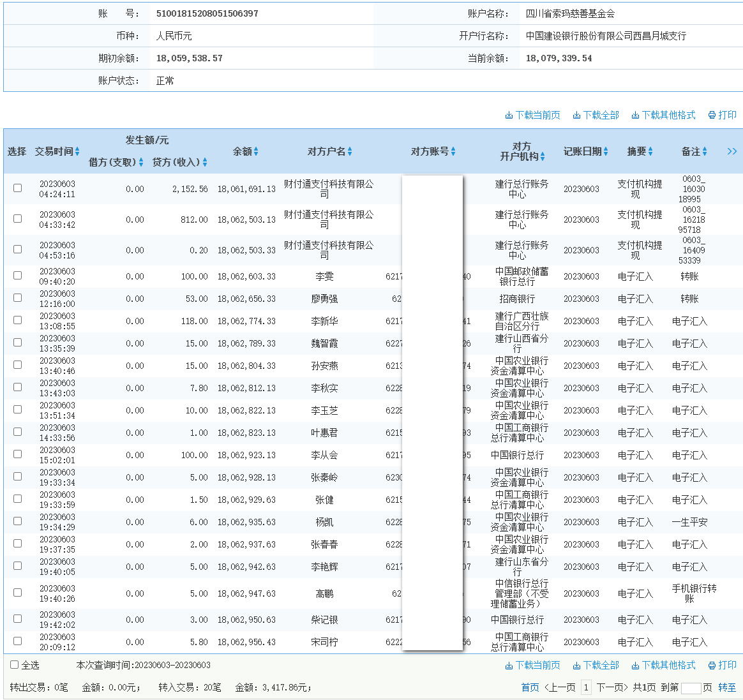
Task: Sort by 对方开户机构 column arrows
Action: click(542, 156)
